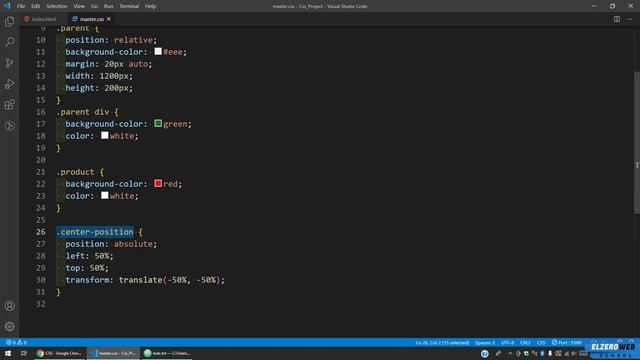640x360 pixels.
Task: Click CSS language mode in status bar
Action: pyautogui.click(x=541, y=342)
